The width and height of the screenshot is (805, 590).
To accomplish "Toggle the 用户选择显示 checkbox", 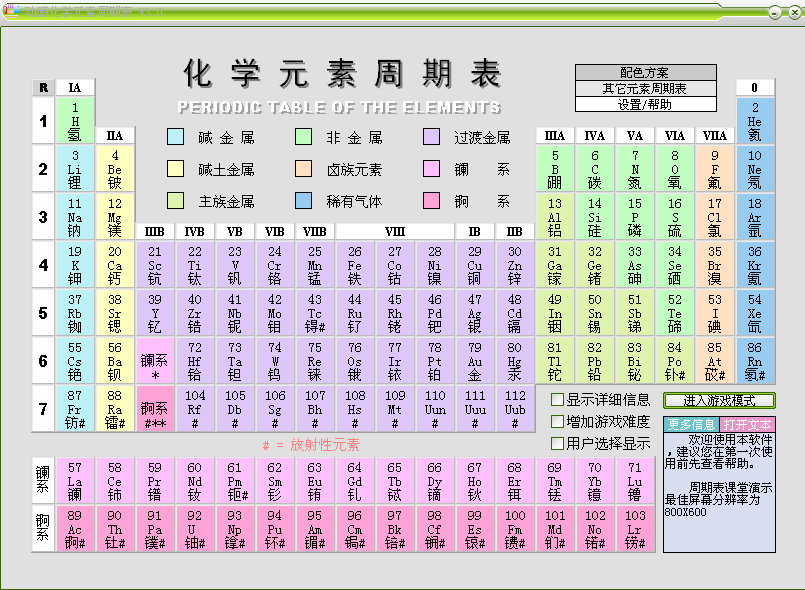I will coord(557,443).
